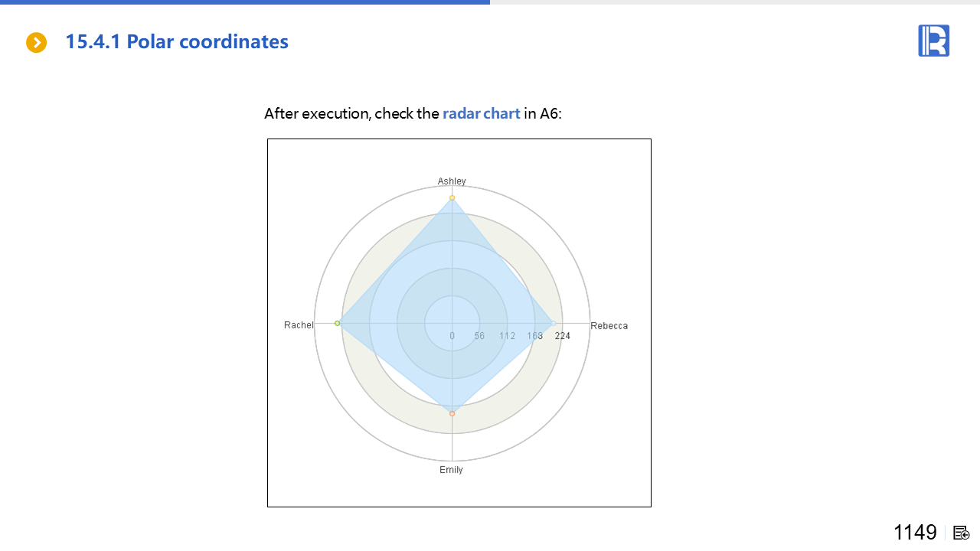
Task: Click the Rachel axis label
Action: (299, 325)
